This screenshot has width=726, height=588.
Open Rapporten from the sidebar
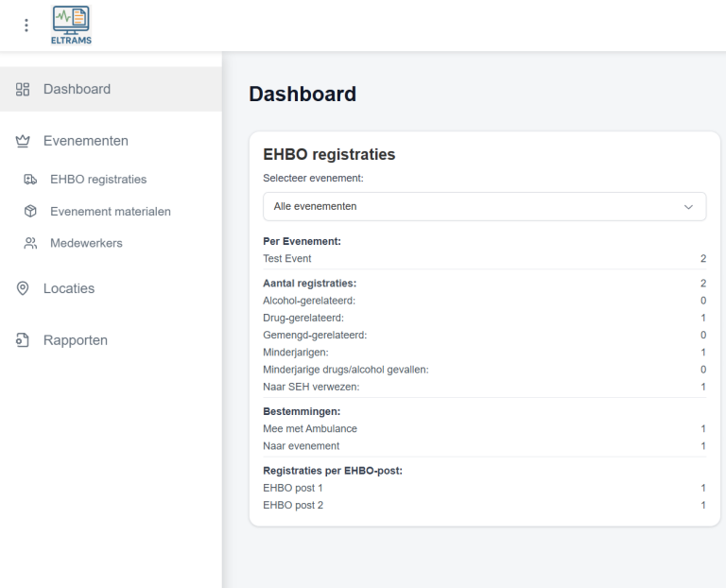pyautogui.click(x=76, y=340)
